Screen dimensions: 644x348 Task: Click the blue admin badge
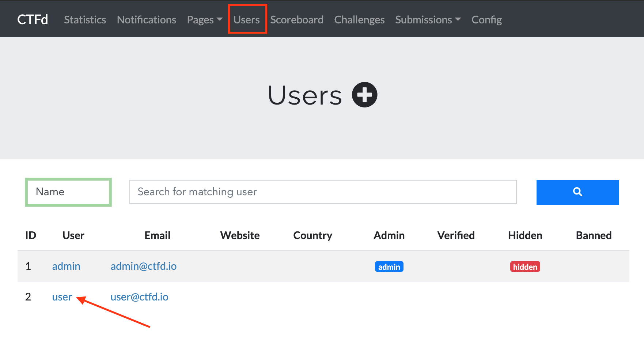[x=389, y=267]
